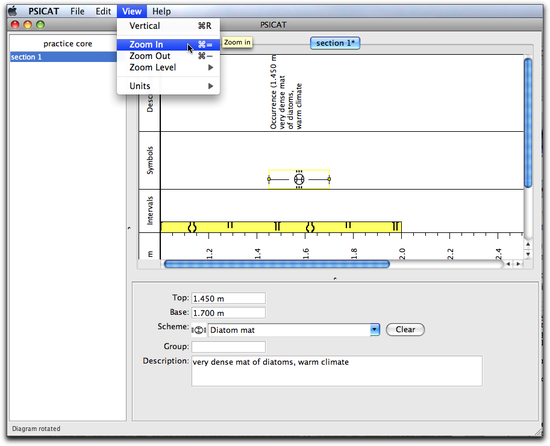Click the vertical scrollbar up arrow
Image resolution: width=550 pixels, height=446 pixels.
(528, 244)
